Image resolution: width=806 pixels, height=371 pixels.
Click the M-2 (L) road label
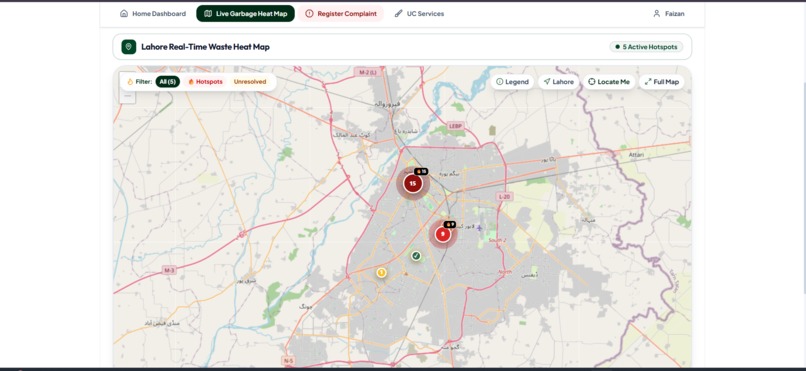[367, 72]
